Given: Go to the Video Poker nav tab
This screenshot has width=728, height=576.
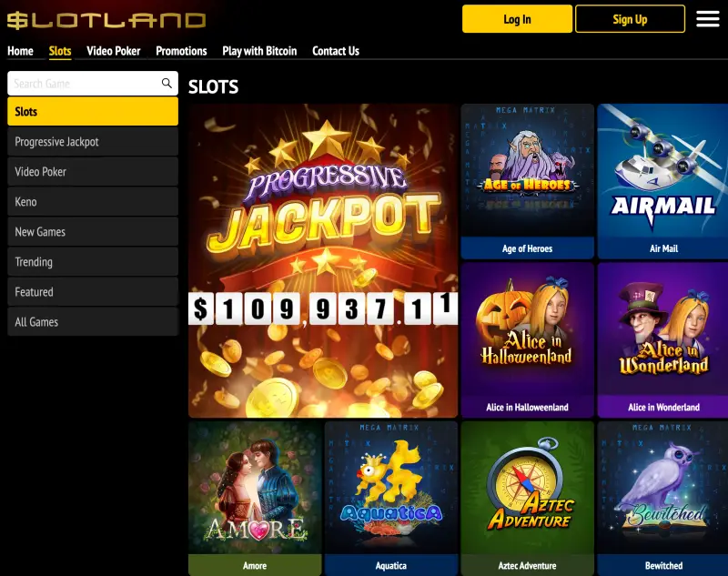Looking at the screenshot, I should point(113,51).
